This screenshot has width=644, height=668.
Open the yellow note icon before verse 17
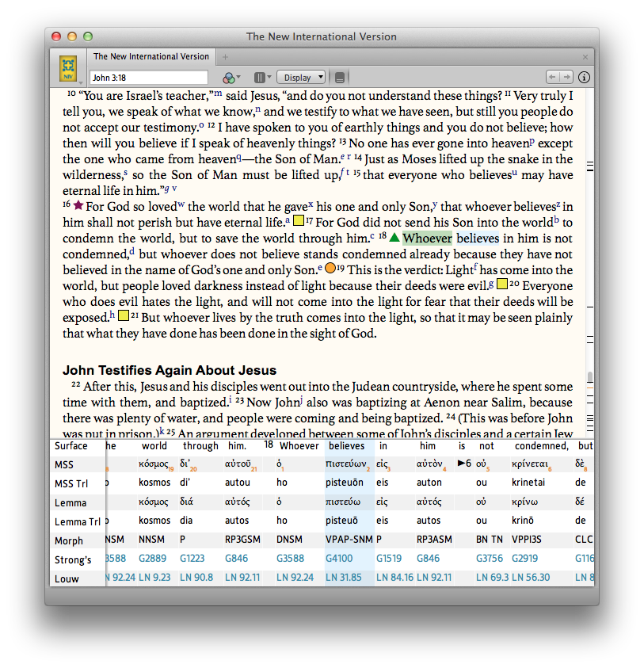tap(299, 220)
